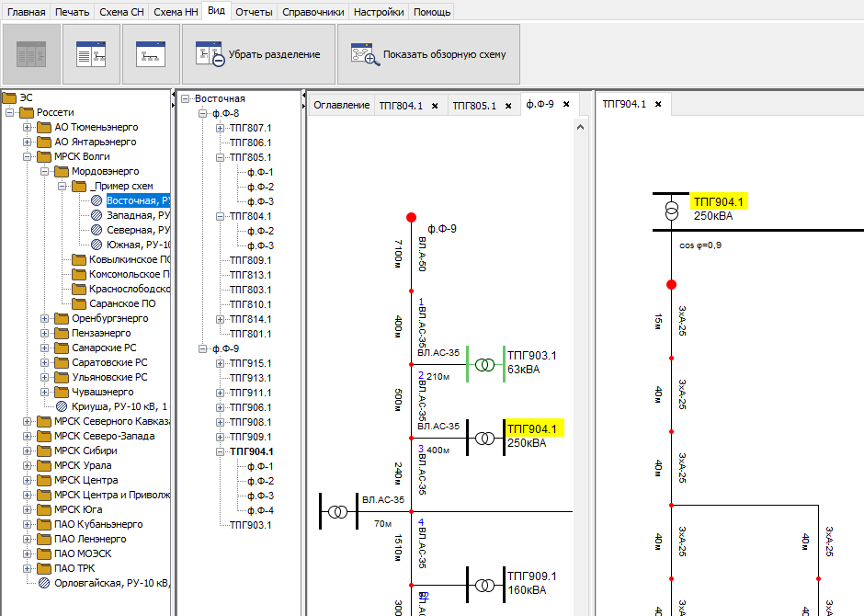This screenshot has width=864, height=616.
Task: Click the ЭС root folder icon
Action: coord(9,98)
